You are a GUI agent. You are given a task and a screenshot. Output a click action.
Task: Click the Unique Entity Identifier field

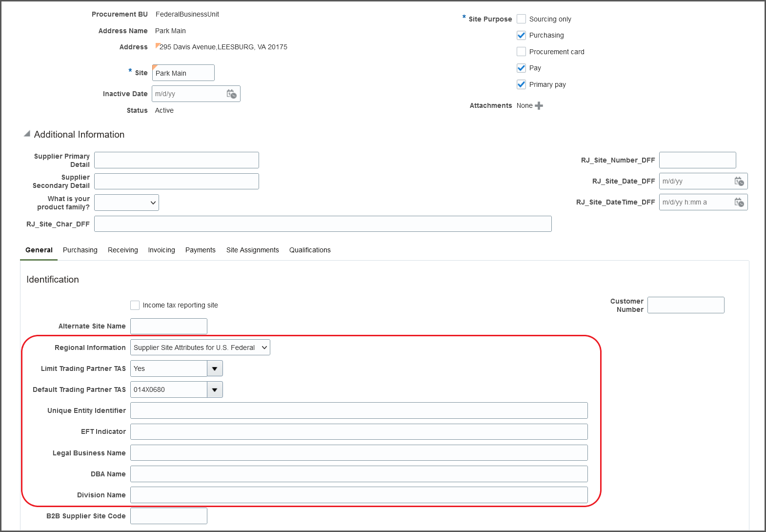tap(359, 410)
